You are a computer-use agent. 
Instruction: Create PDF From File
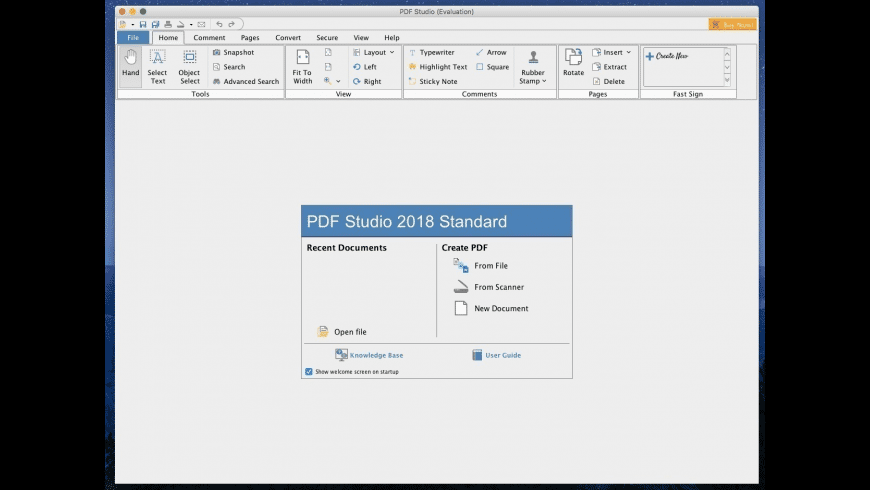(x=480, y=266)
